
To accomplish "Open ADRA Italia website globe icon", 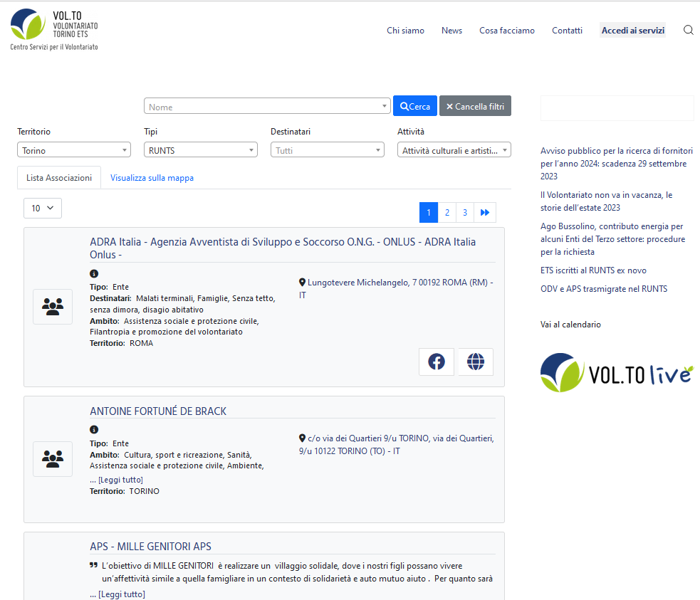I will [476, 362].
